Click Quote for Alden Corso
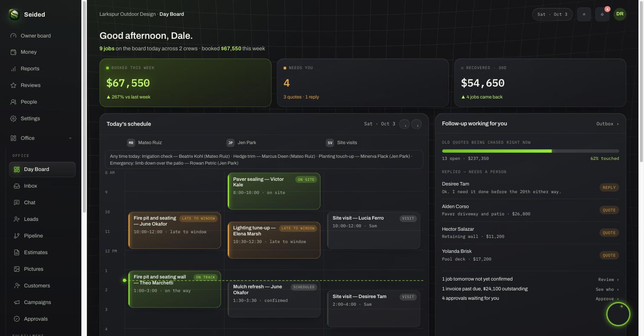The image size is (644, 336). click(x=609, y=210)
